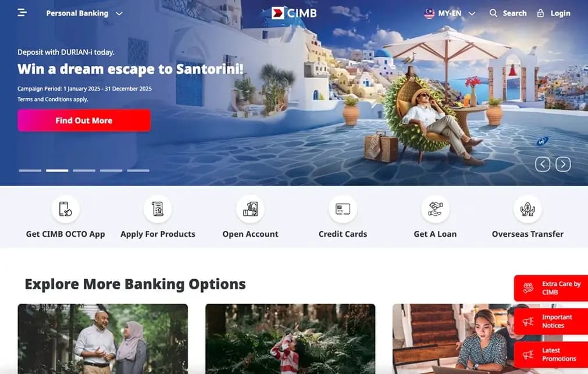Viewport: 588px width, 374px height.
Task: Expand the Personal Banking dropdown
Action: (x=84, y=13)
